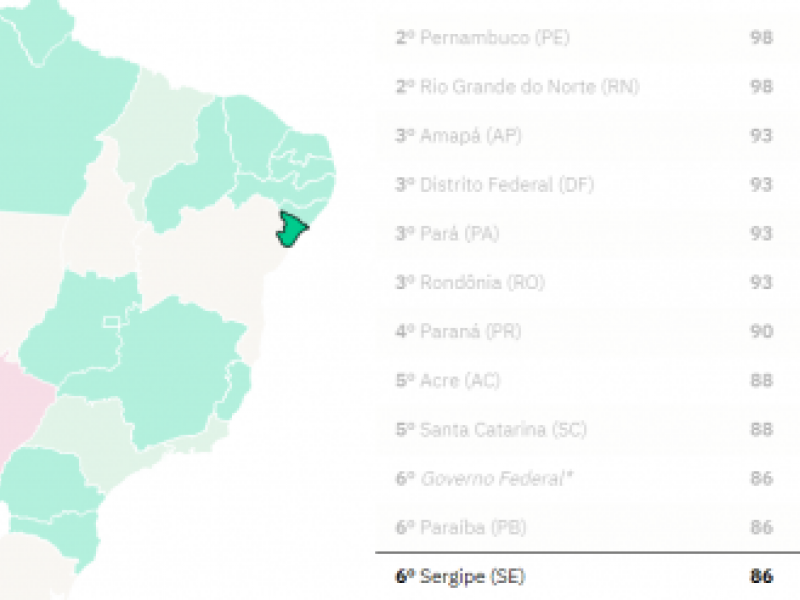This screenshot has height=600, width=800.
Task: Click the highlighted Sergipe state on the map
Action: pyautogui.click(x=292, y=230)
